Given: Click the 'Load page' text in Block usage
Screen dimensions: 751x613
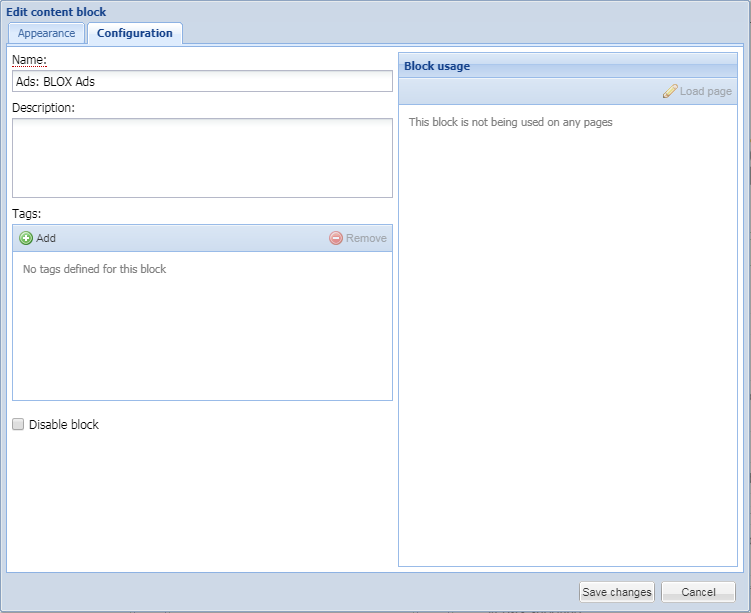Looking at the screenshot, I should (x=706, y=91).
